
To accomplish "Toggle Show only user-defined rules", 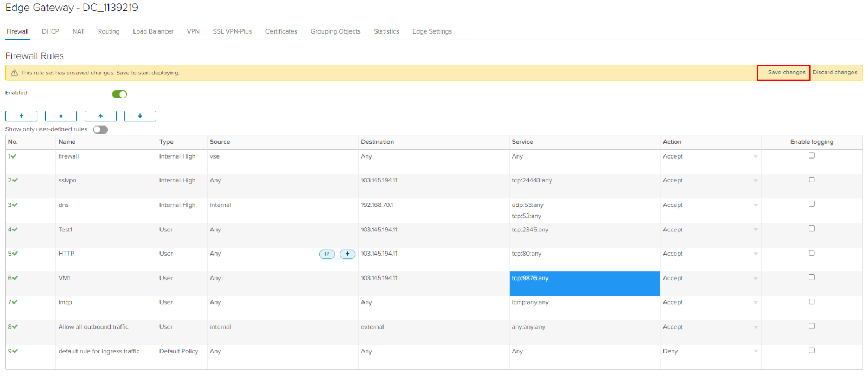I will 100,129.
